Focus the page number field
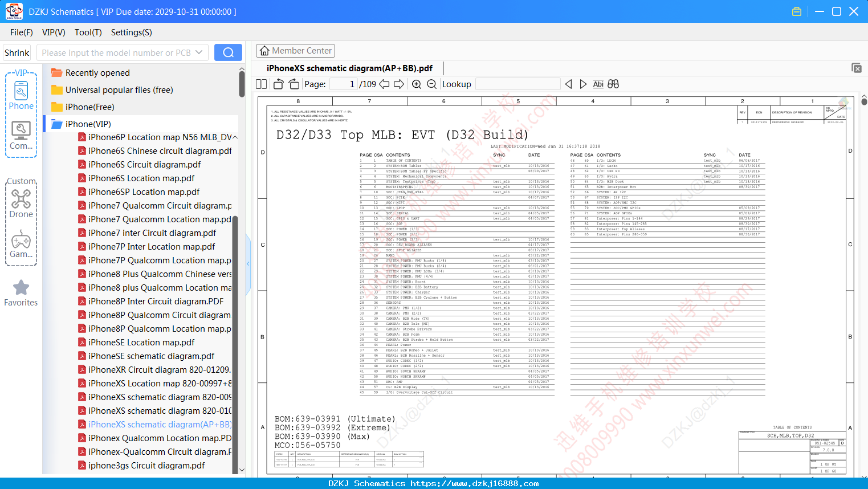868x489 pixels. (x=344, y=84)
